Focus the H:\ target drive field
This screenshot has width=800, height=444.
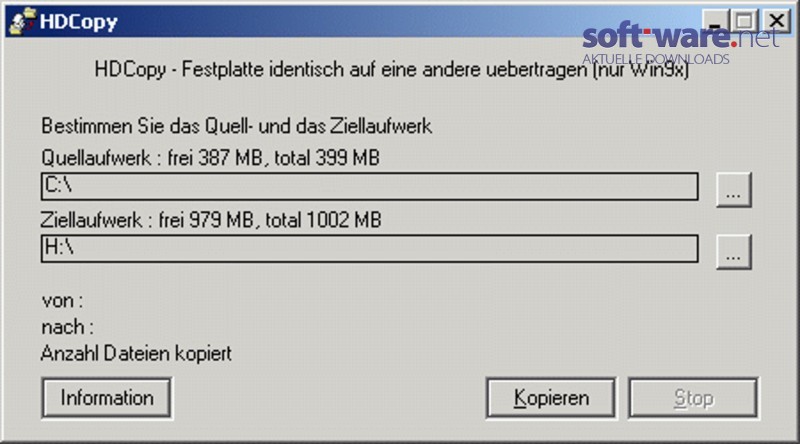tap(369, 249)
